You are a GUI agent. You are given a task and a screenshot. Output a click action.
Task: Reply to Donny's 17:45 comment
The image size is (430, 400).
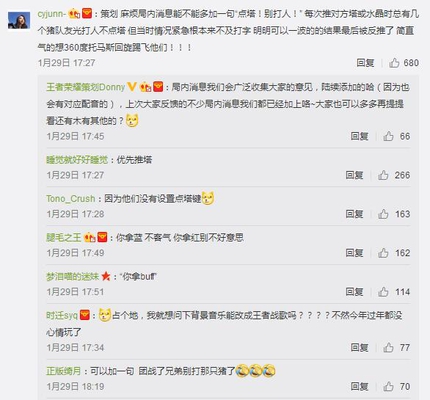(359, 136)
